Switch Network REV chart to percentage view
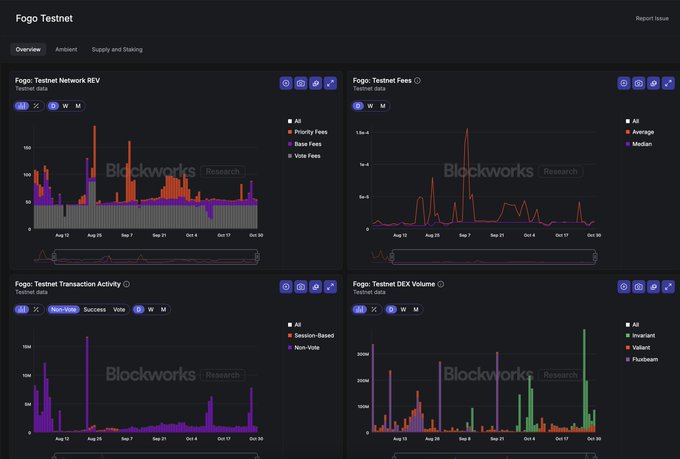Image resolution: width=680 pixels, height=459 pixels. click(36, 105)
